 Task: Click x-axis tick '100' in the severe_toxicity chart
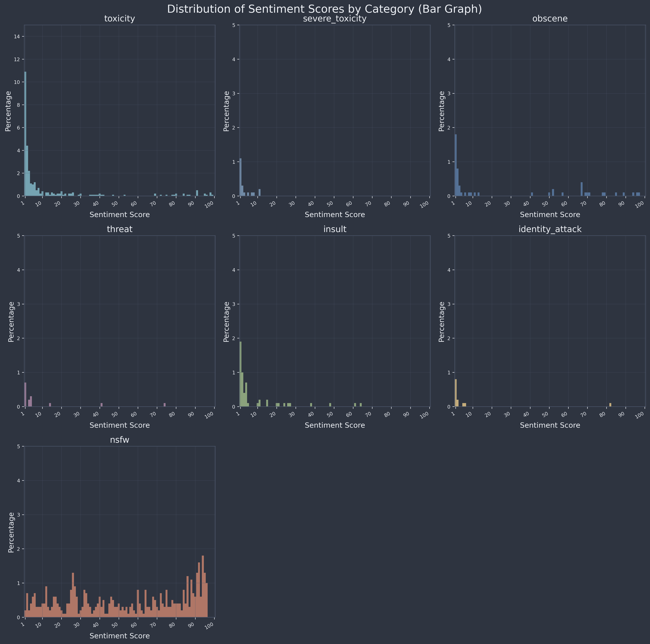pyautogui.click(x=425, y=203)
